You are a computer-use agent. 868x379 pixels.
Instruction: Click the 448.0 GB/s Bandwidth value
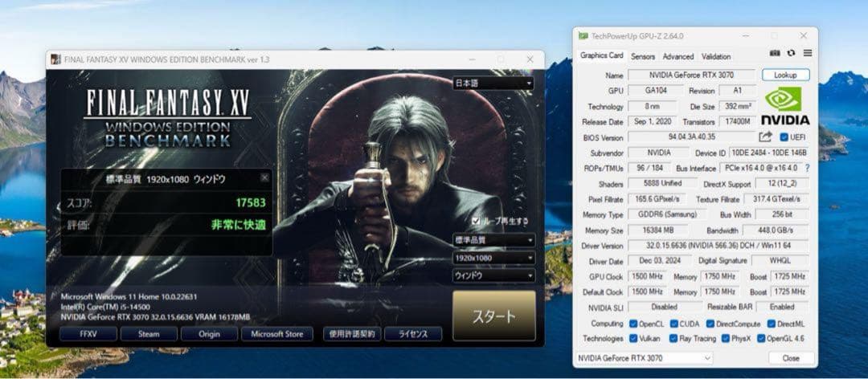(x=776, y=230)
